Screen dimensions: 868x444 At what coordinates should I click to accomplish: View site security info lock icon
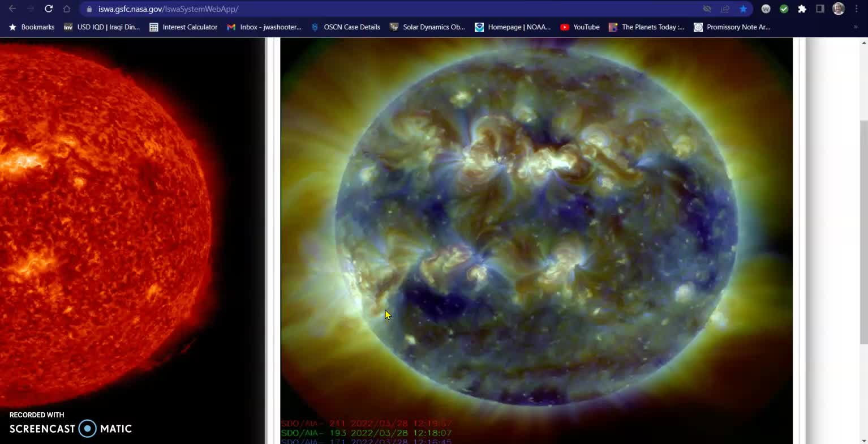click(89, 9)
